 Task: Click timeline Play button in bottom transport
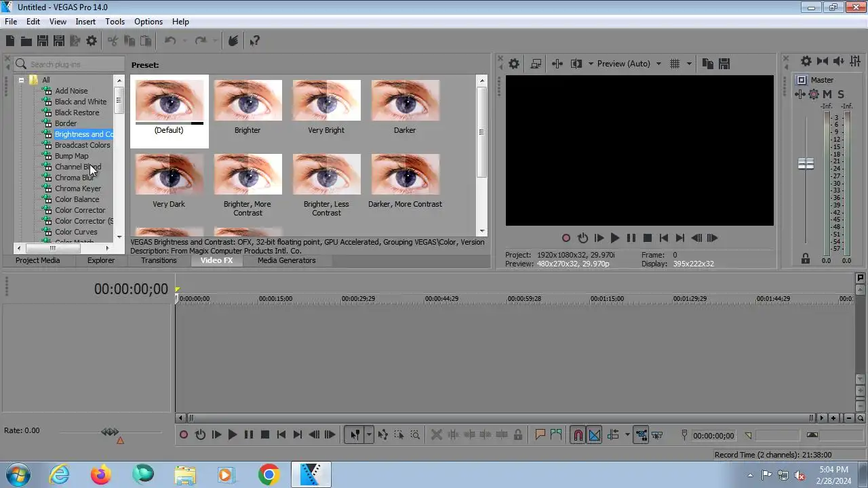pyautogui.click(x=233, y=435)
